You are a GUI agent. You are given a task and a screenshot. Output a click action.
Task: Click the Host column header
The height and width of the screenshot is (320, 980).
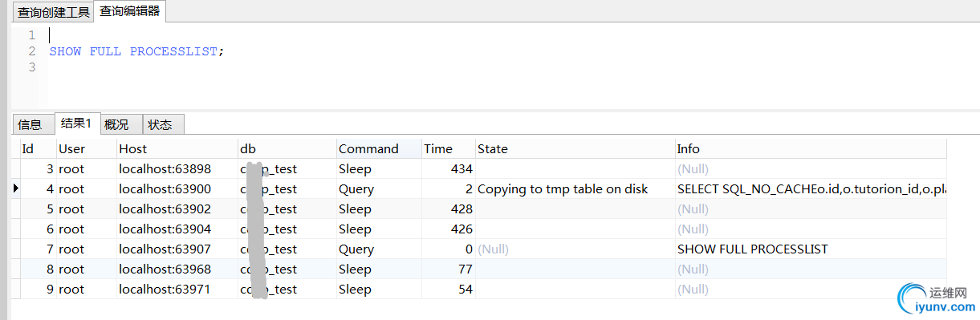tap(177, 148)
